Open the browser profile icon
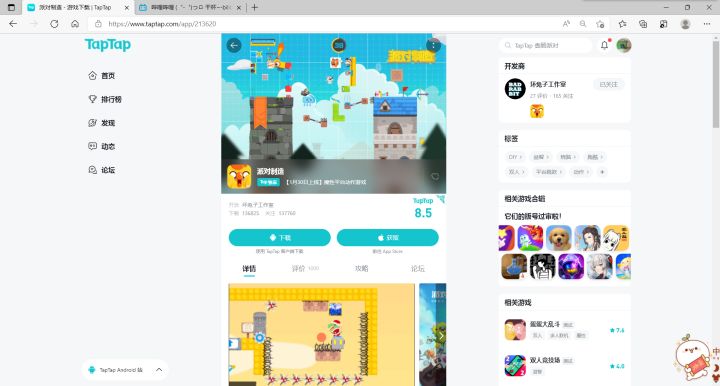This screenshot has height=386, width=720. [685, 24]
